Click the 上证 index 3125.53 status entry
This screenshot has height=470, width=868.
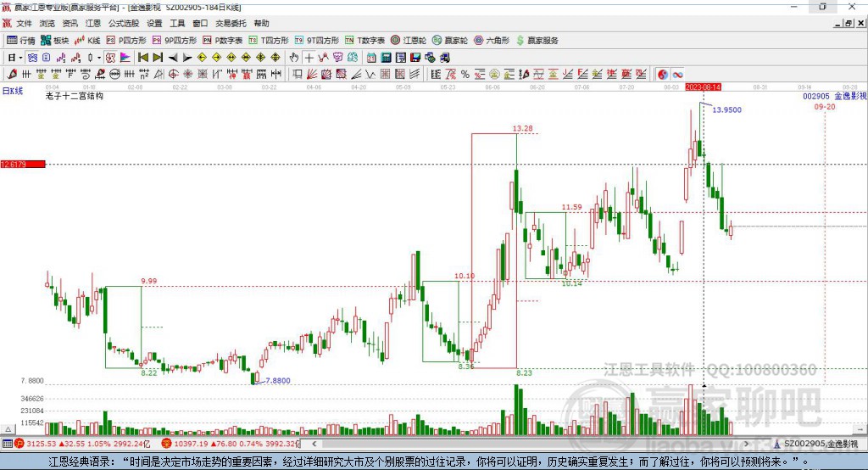(x=82, y=444)
